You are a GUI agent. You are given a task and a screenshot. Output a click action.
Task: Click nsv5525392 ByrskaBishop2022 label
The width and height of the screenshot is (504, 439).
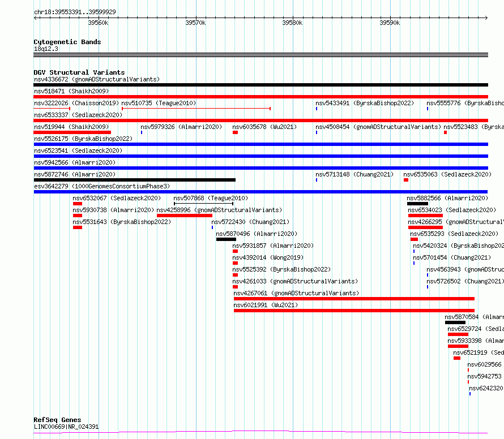point(281,269)
